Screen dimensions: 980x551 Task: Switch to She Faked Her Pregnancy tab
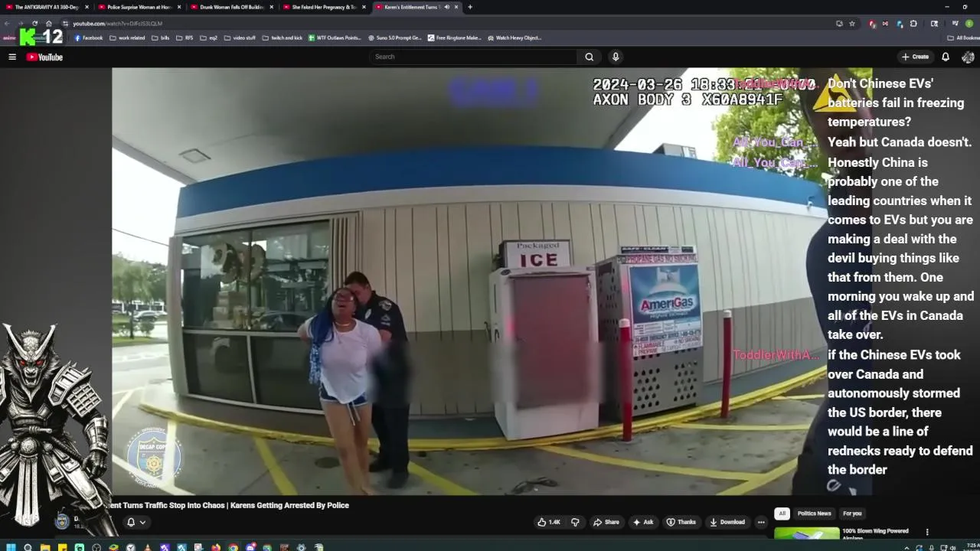pyautogui.click(x=325, y=7)
